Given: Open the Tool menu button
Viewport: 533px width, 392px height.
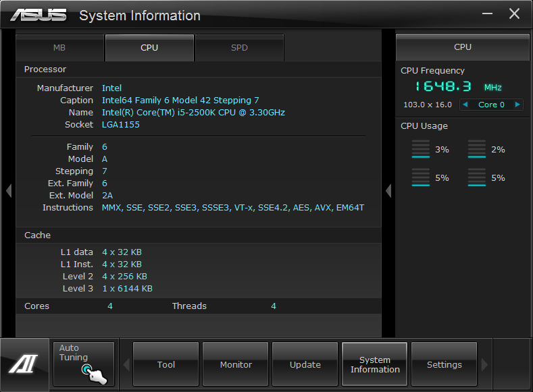Looking at the screenshot, I should (166, 364).
